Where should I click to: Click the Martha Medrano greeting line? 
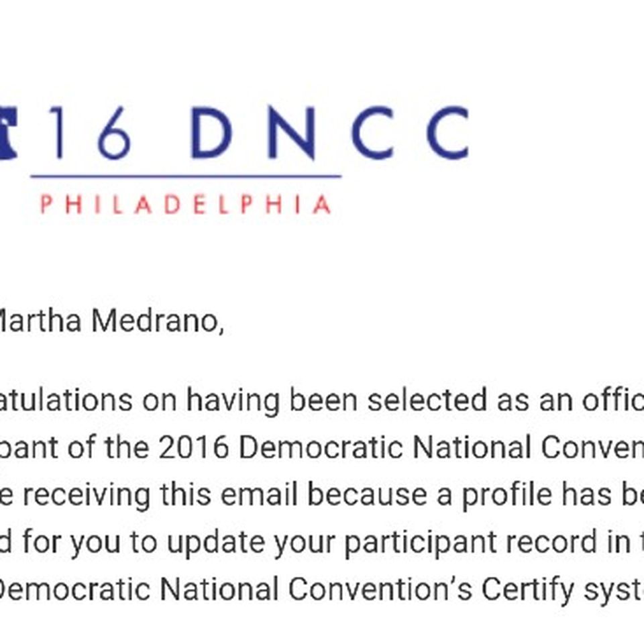point(112,321)
